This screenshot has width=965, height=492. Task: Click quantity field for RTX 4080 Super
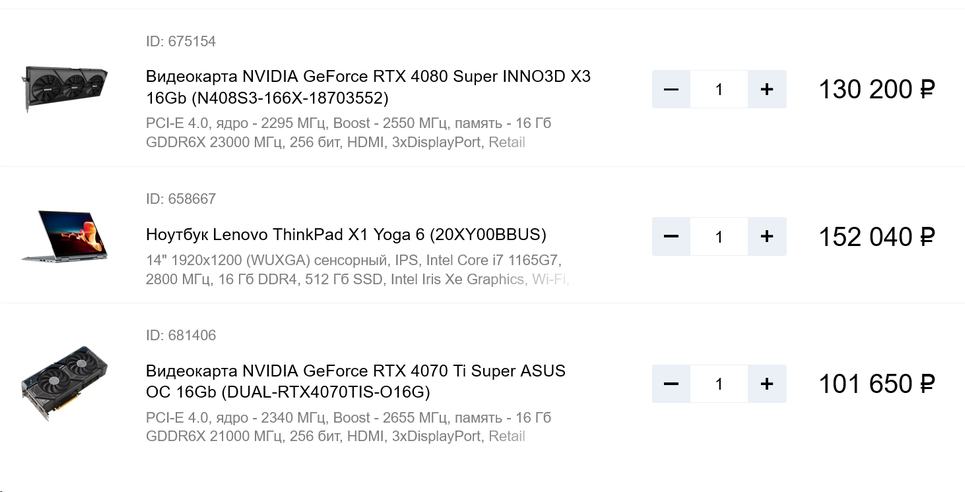coord(719,90)
